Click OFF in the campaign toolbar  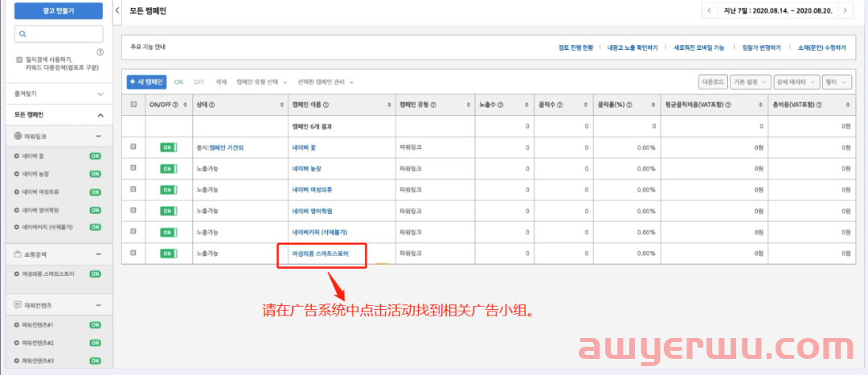[x=199, y=82]
